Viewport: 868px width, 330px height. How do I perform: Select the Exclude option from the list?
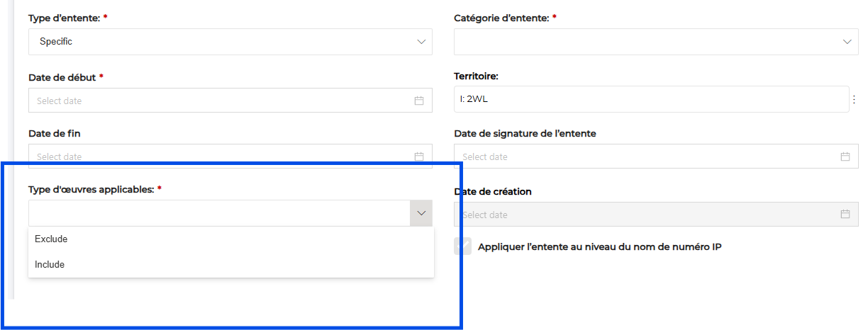point(51,239)
